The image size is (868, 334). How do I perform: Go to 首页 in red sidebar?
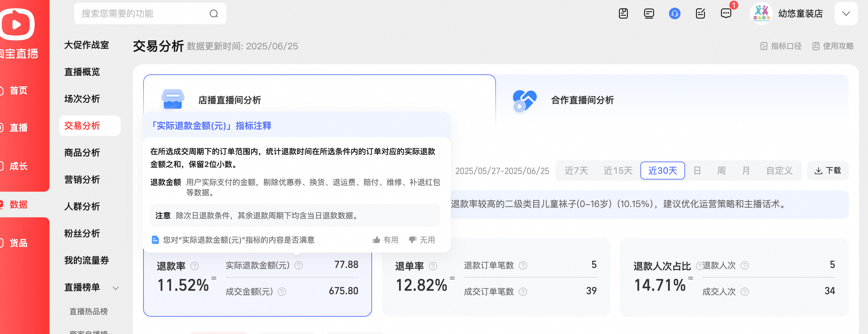[18, 90]
